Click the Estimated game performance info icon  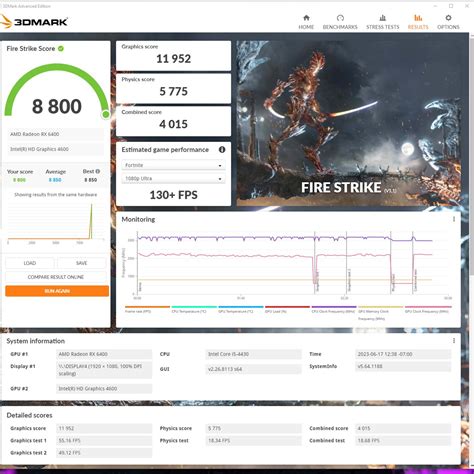pyautogui.click(x=222, y=150)
